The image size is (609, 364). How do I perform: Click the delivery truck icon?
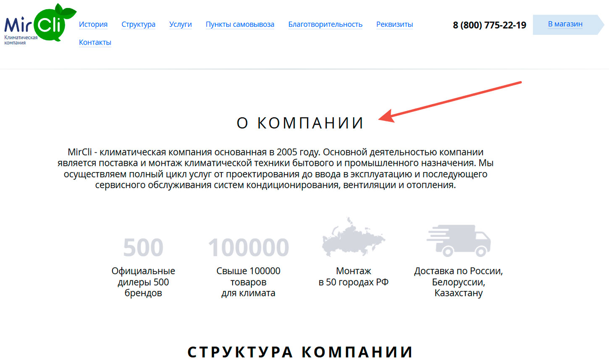coord(459,240)
